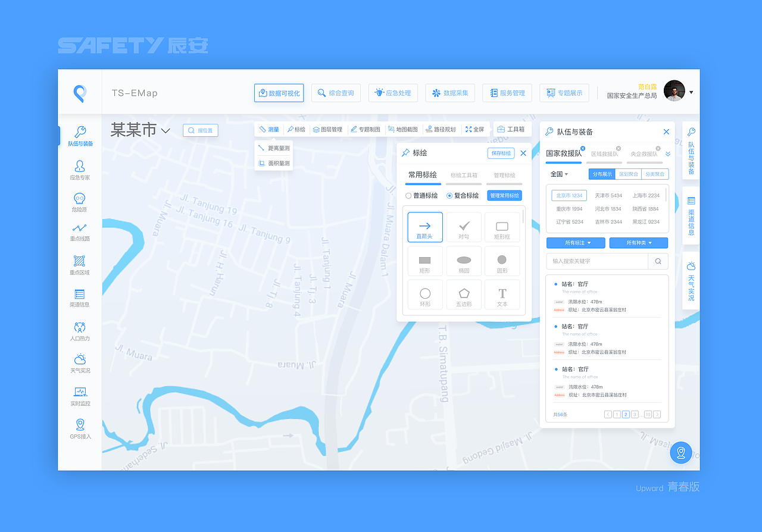This screenshot has height=532, width=762.
Task: Open 队伍与装备 in left sidebar
Action: tap(80, 136)
